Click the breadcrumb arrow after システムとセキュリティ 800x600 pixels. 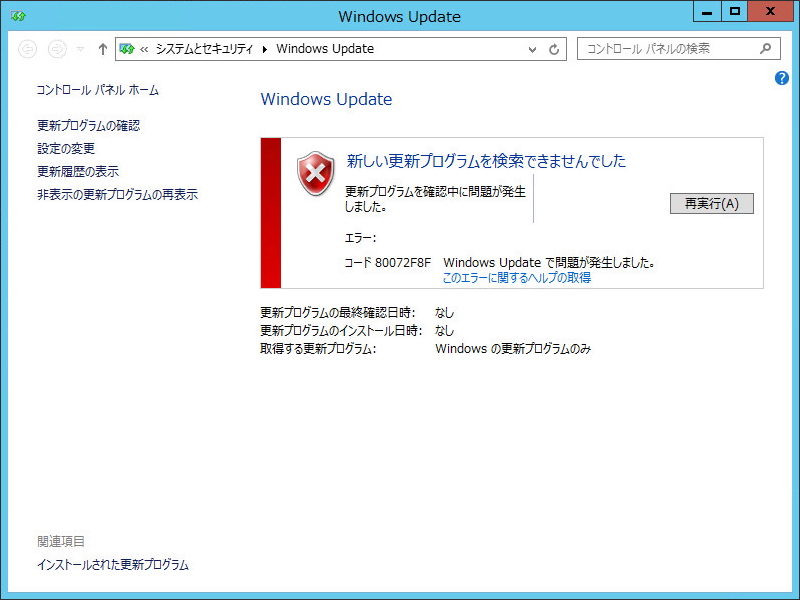tap(264, 49)
